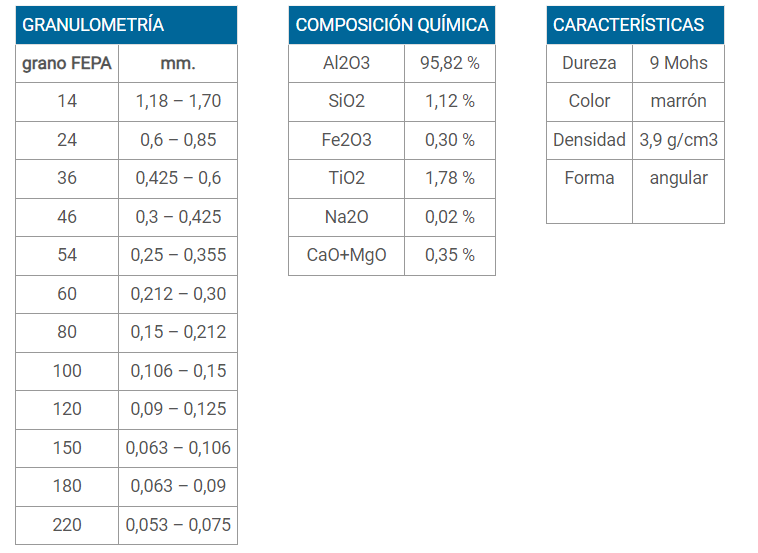Click the 0,25 – 0,355 value cell

[x=178, y=255]
